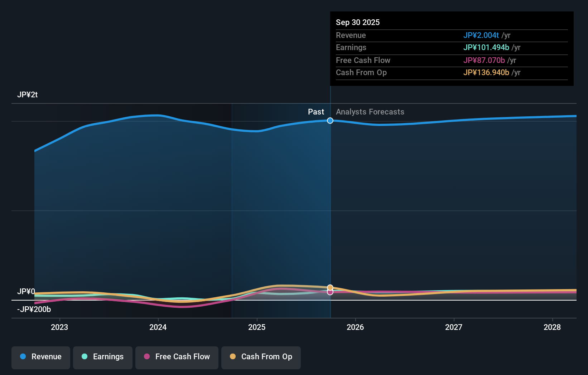Click the 2024 label on the x-axis

click(x=158, y=327)
